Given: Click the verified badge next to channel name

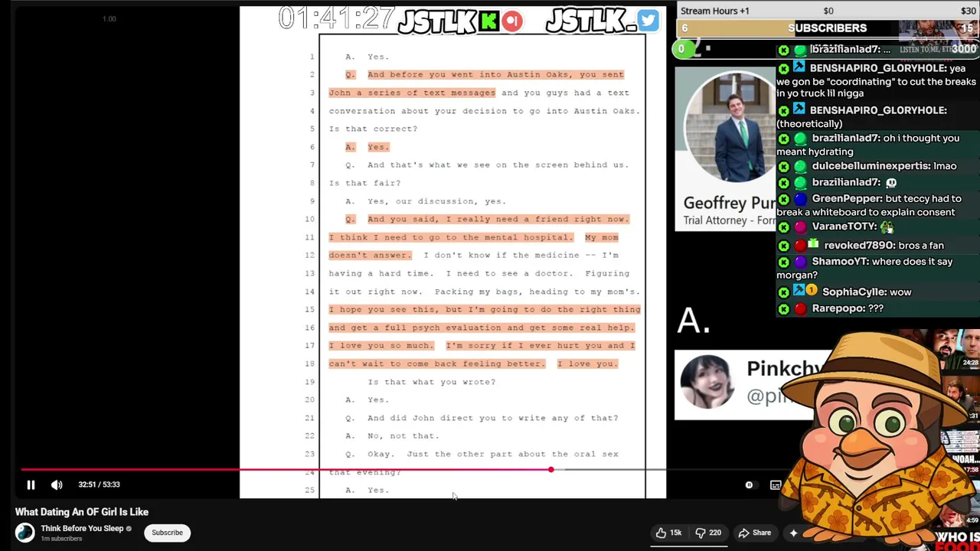Looking at the screenshot, I should [129, 529].
